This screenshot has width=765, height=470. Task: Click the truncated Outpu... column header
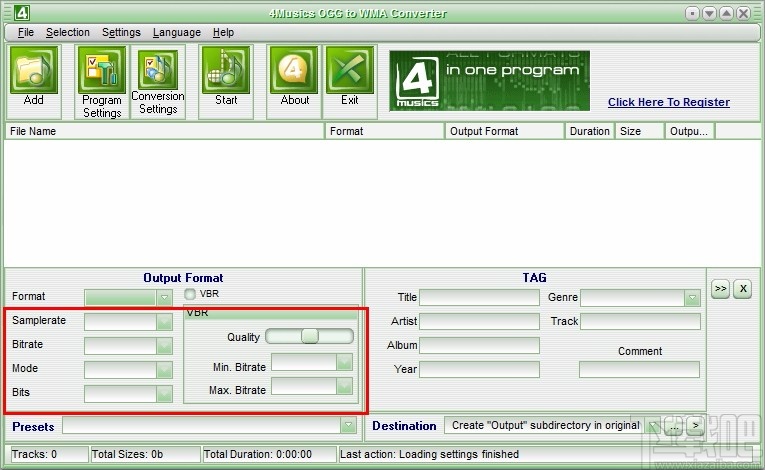[690, 131]
